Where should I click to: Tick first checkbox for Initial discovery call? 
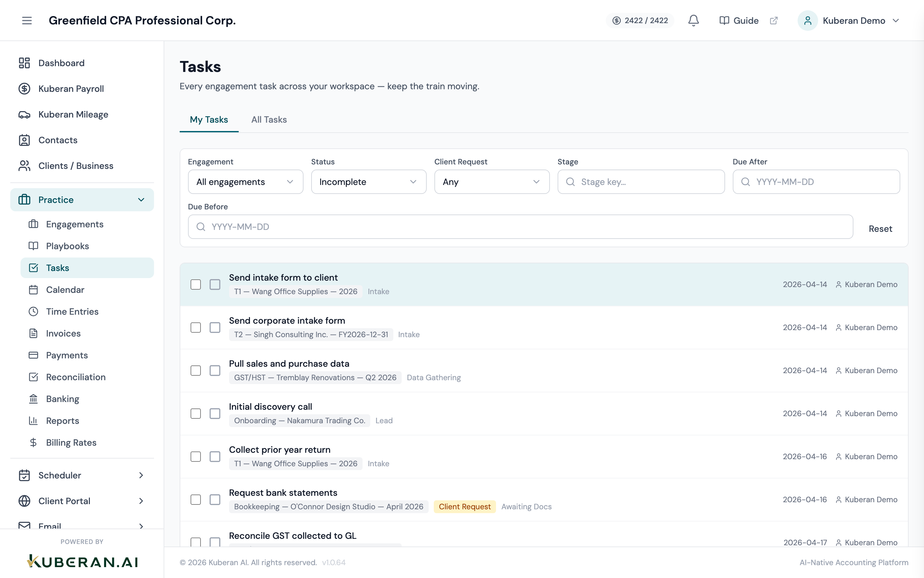195,414
